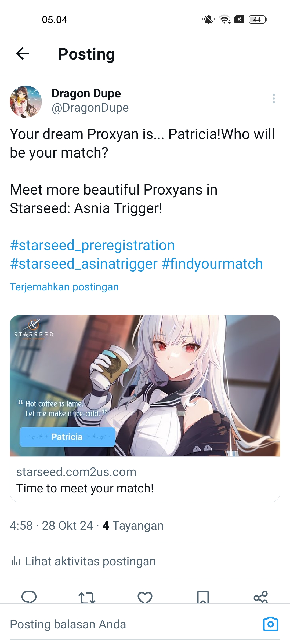Bookmark this post
This screenshot has height=644, width=290.
203,597
